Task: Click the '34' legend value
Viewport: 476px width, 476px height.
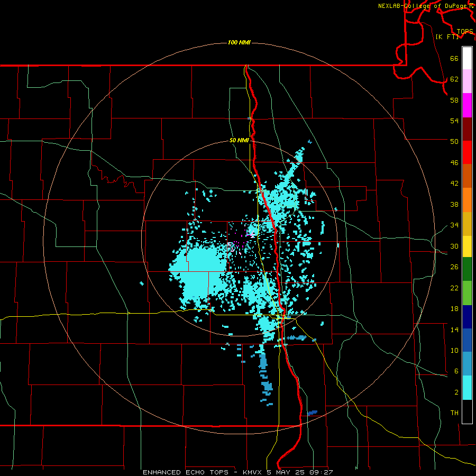Action: (454, 225)
